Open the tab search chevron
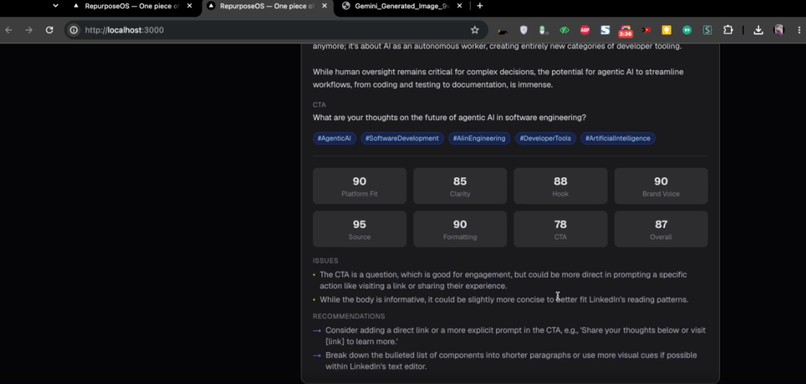The image size is (806, 384). tap(56, 6)
